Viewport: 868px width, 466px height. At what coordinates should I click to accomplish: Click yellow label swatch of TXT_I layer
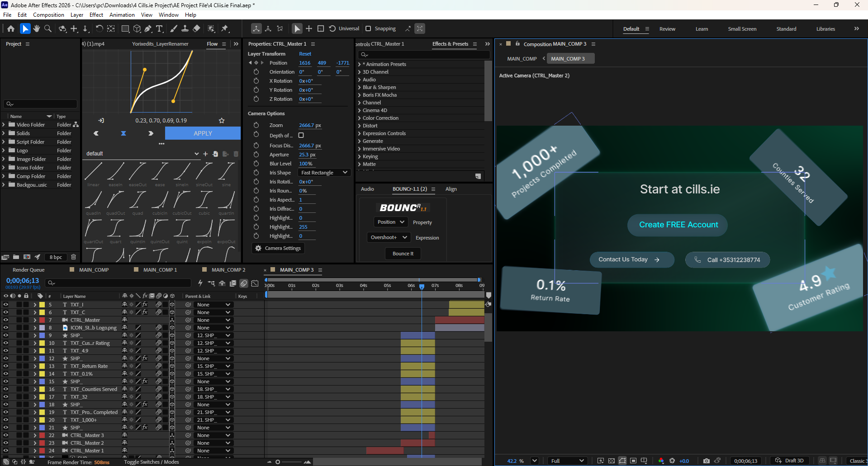coord(42,305)
